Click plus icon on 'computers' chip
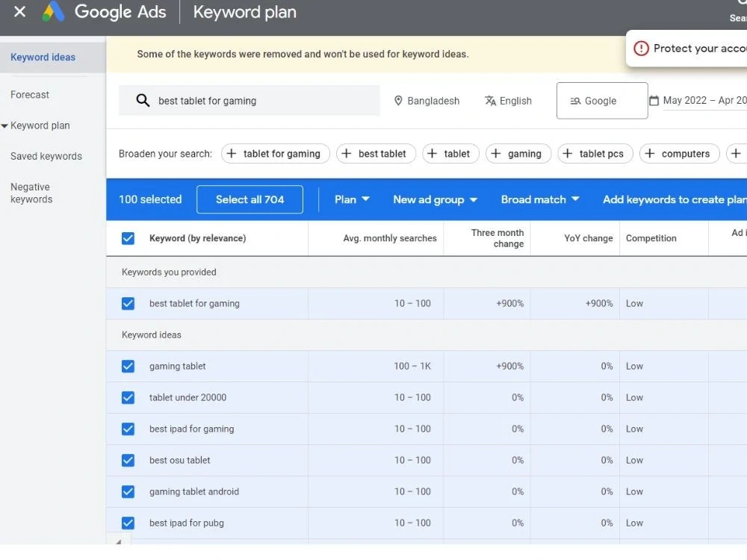This screenshot has height=560, width=747. click(650, 154)
